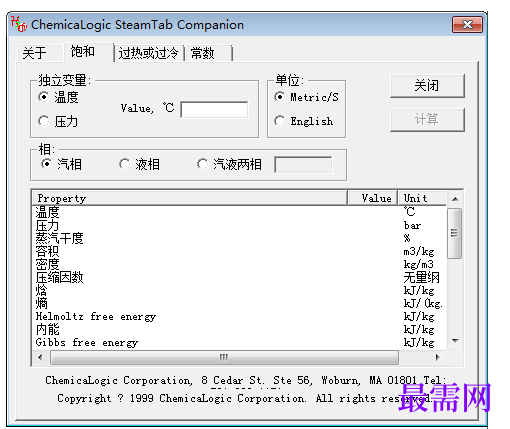
Task: Click the Value column header
Action: 373,198
